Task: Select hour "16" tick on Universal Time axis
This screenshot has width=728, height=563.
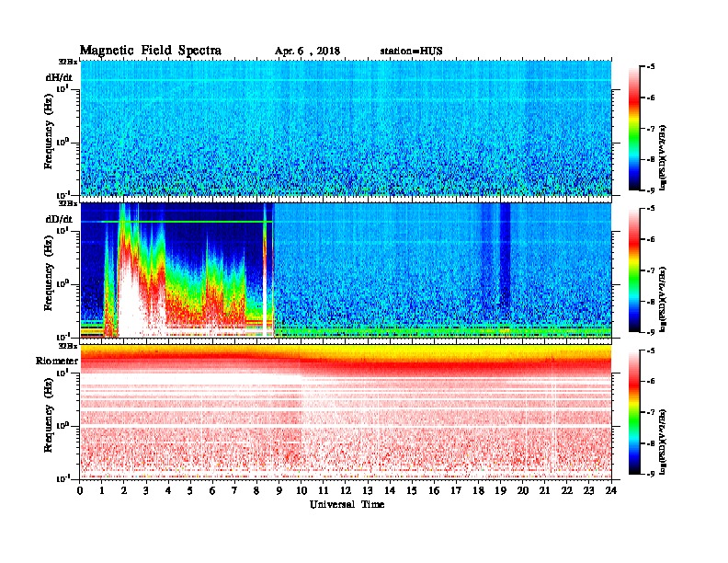Action: pyautogui.click(x=434, y=490)
